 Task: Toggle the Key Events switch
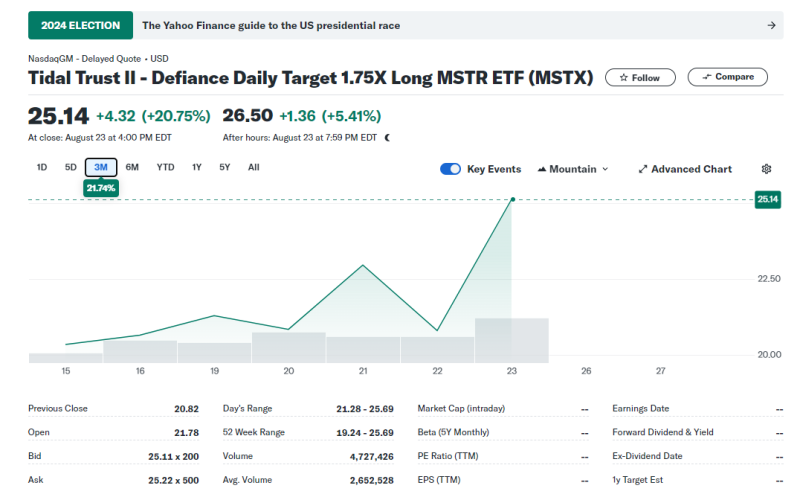click(450, 169)
